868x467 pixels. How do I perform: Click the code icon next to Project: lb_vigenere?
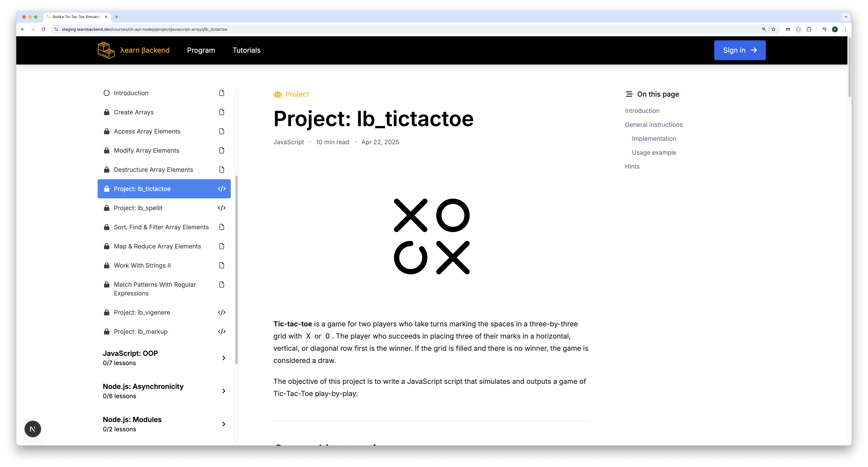(221, 313)
